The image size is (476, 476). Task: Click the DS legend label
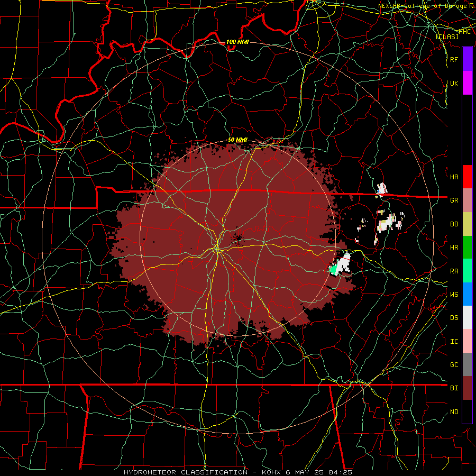coord(454,318)
